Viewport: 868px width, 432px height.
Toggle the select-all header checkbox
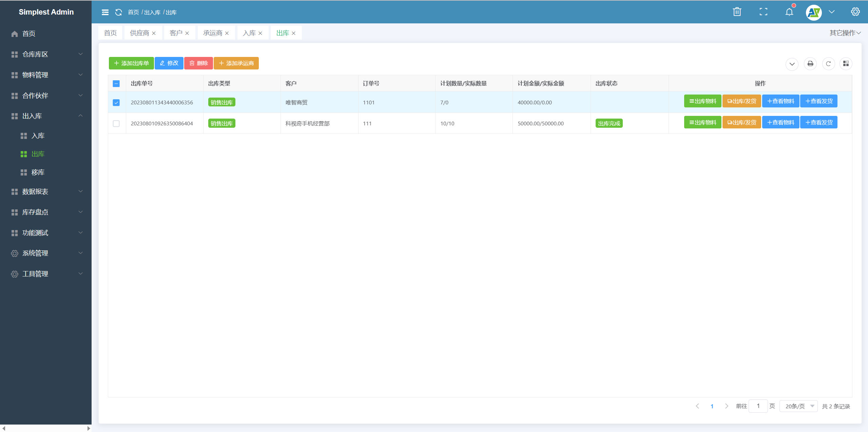(116, 83)
